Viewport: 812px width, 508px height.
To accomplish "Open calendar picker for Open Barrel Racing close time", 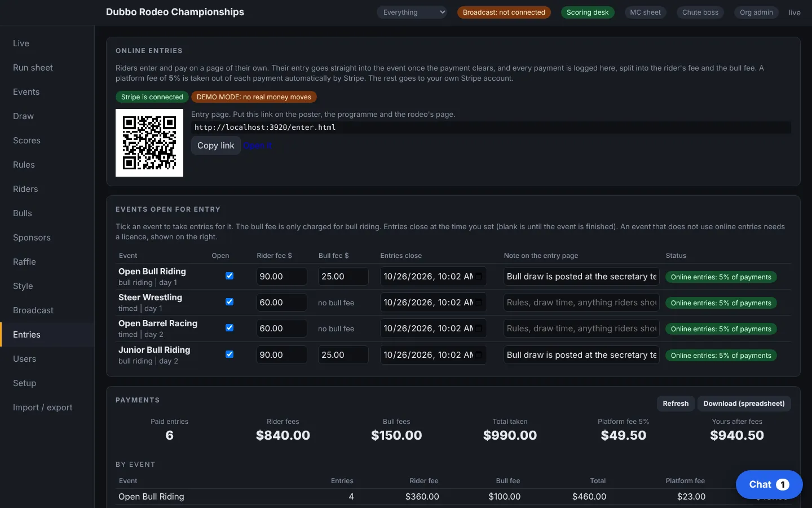I will [479, 329].
